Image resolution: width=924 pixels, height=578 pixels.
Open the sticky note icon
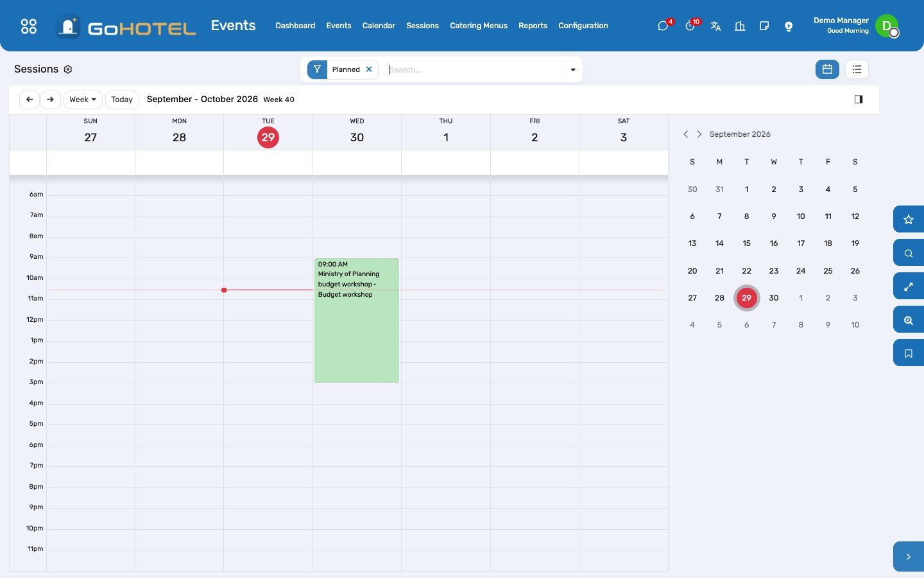tap(764, 26)
